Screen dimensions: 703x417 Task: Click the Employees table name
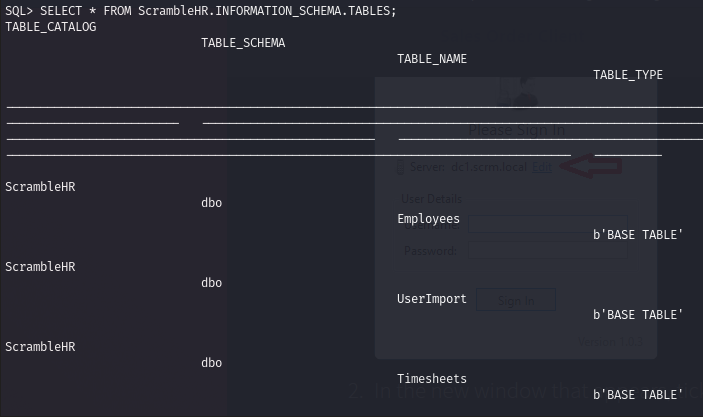(x=428, y=219)
